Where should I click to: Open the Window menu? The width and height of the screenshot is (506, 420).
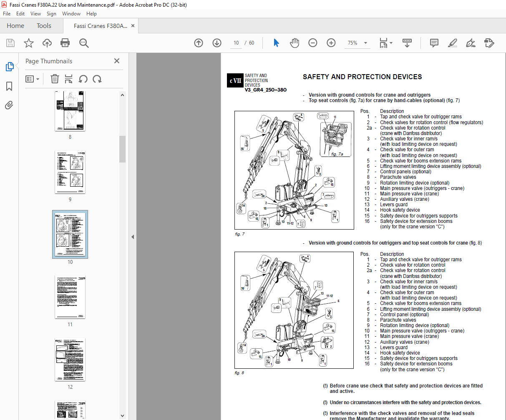71,14
